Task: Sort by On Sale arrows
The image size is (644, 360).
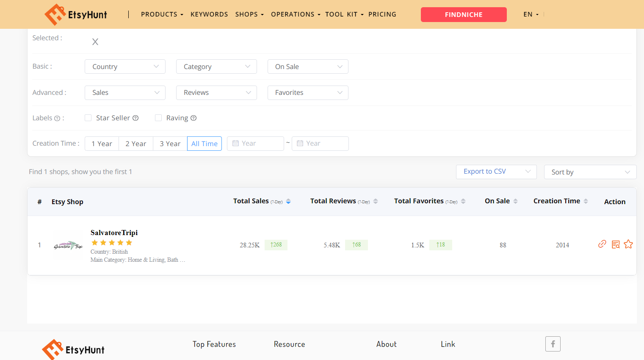Action: click(x=515, y=202)
